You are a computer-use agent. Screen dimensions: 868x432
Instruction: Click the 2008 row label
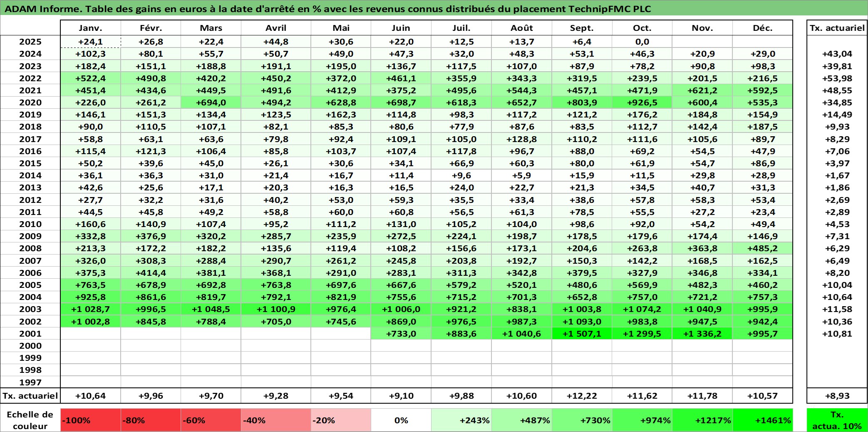[x=30, y=248]
